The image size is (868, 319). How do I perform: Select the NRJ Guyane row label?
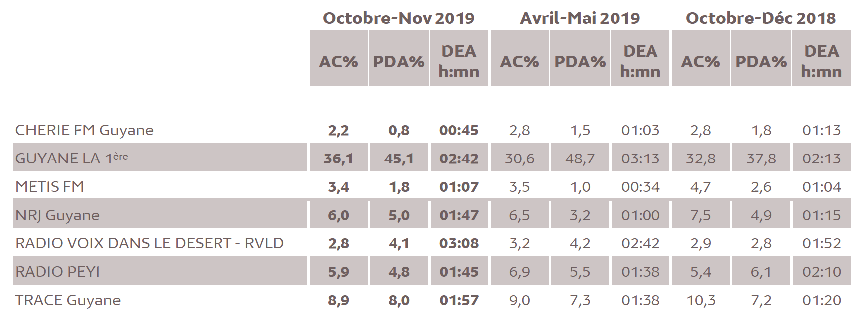[x=57, y=215]
